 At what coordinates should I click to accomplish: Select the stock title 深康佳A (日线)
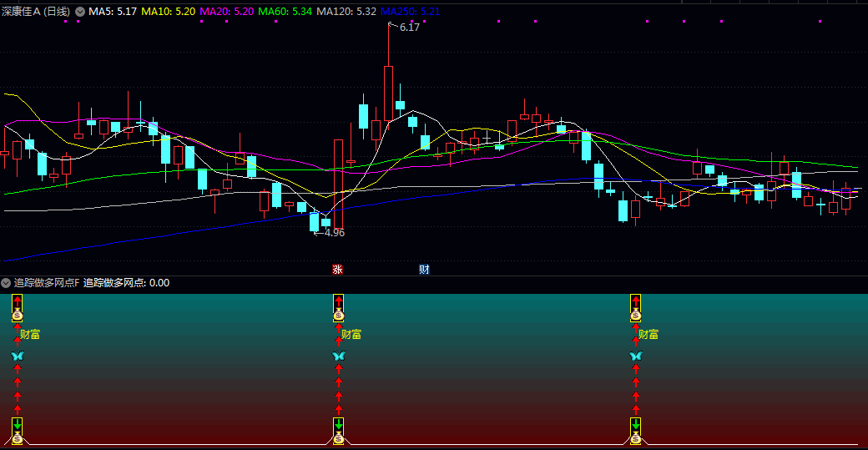tap(36, 11)
